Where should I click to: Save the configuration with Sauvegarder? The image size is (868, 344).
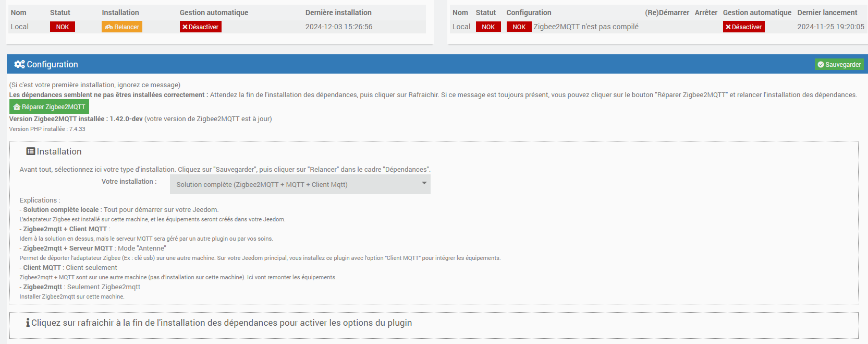839,64
